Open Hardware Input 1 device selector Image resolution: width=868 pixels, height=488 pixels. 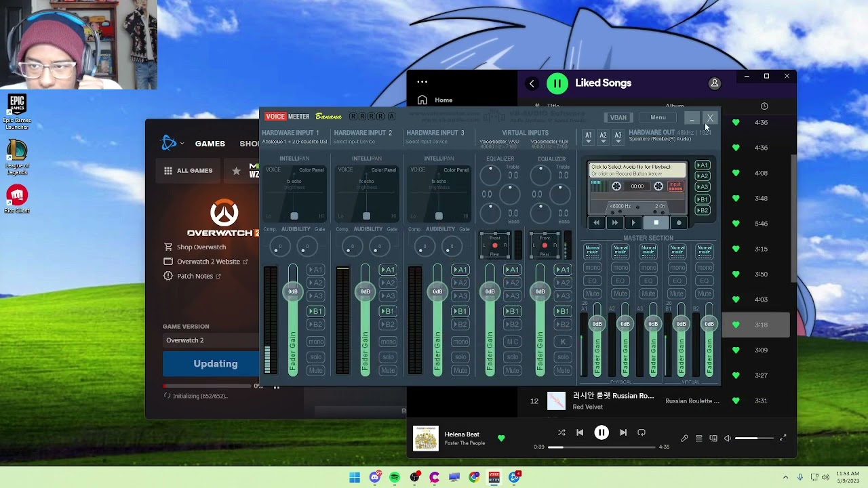tap(294, 142)
